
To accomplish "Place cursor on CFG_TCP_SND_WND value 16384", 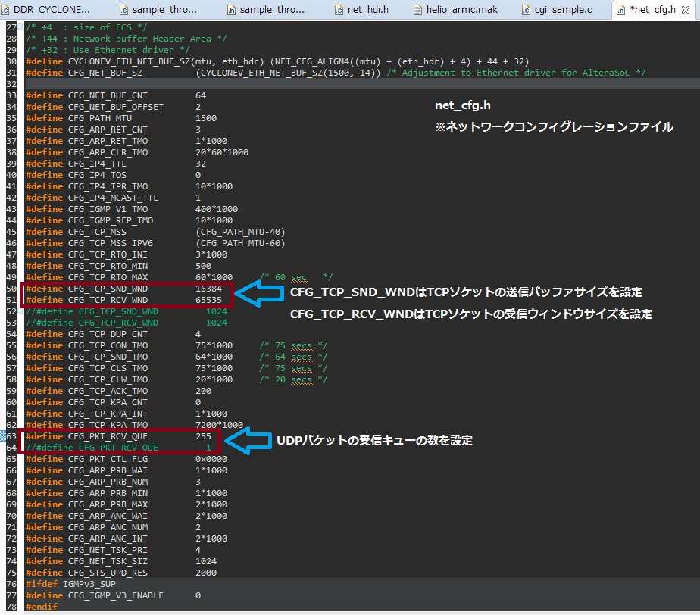I will tap(208, 289).
